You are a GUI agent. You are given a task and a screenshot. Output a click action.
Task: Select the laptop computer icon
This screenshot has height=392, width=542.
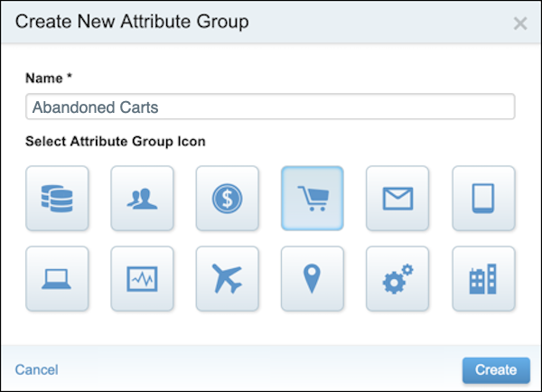pyautogui.click(x=58, y=278)
